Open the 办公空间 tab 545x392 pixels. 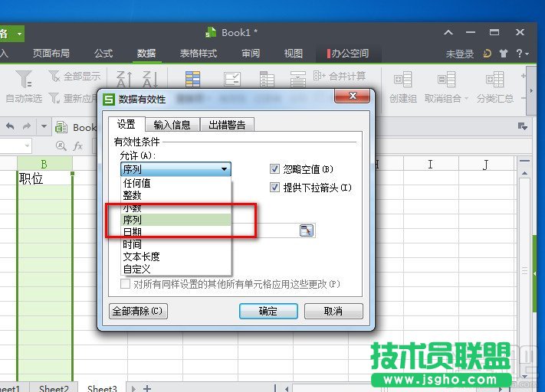point(348,53)
